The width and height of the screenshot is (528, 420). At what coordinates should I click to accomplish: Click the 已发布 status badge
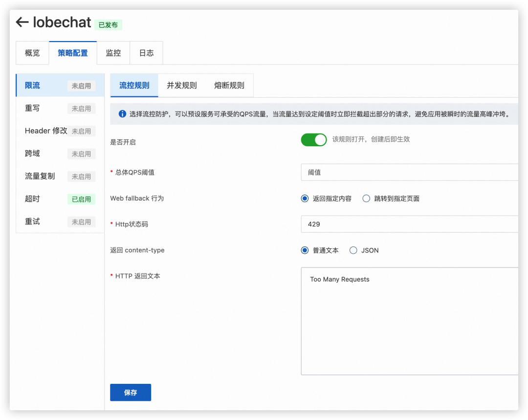pyautogui.click(x=108, y=25)
